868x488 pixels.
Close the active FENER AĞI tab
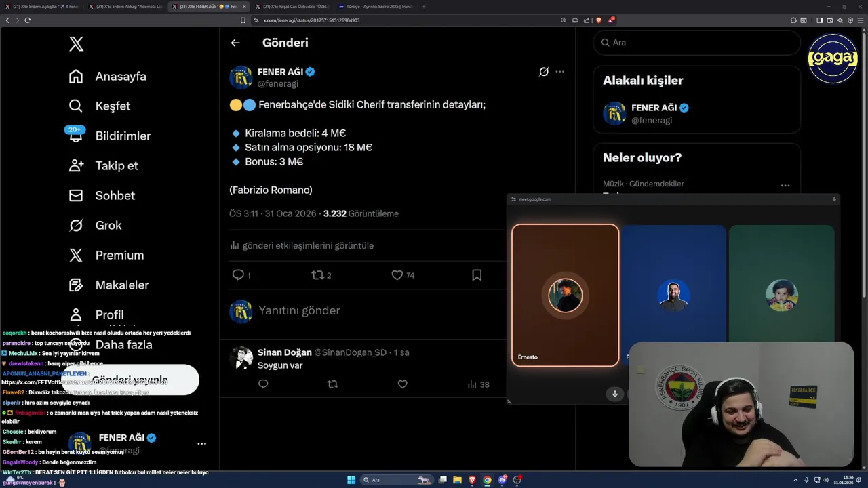[x=245, y=7]
